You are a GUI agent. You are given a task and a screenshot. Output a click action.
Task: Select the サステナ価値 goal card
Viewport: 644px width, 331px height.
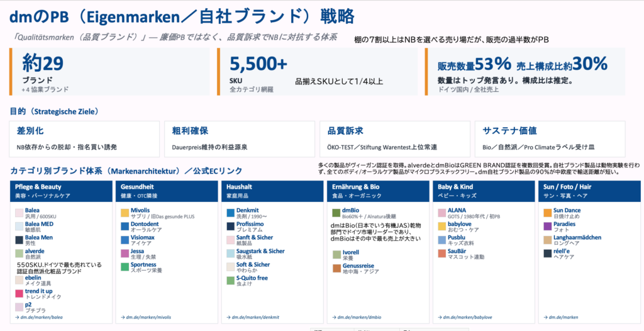550,139
